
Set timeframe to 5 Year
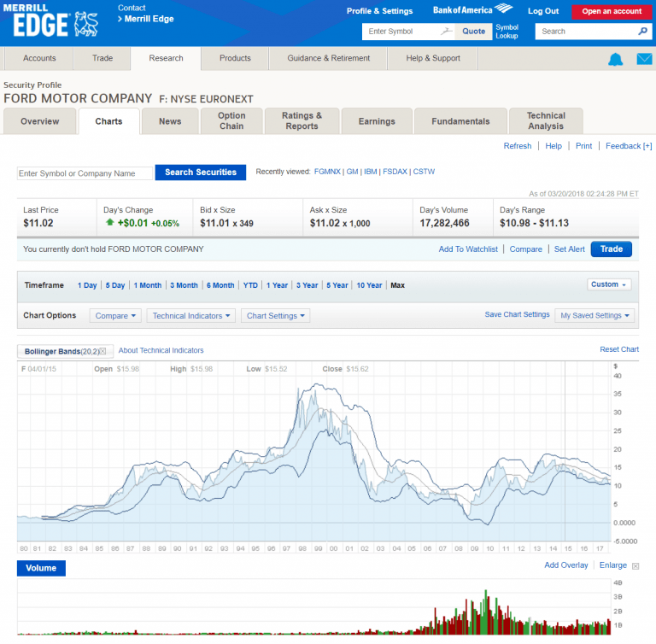point(337,285)
